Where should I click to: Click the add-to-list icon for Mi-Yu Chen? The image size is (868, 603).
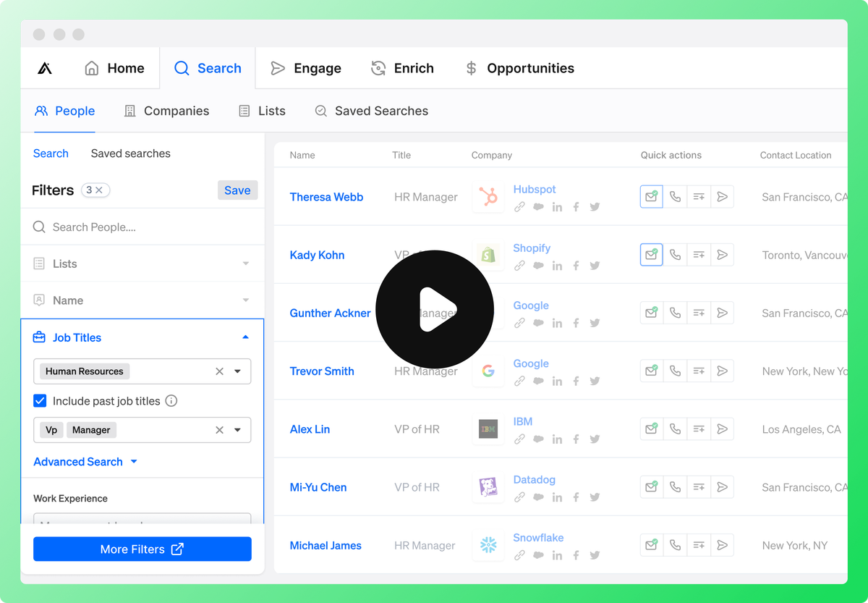tap(699, 486)
